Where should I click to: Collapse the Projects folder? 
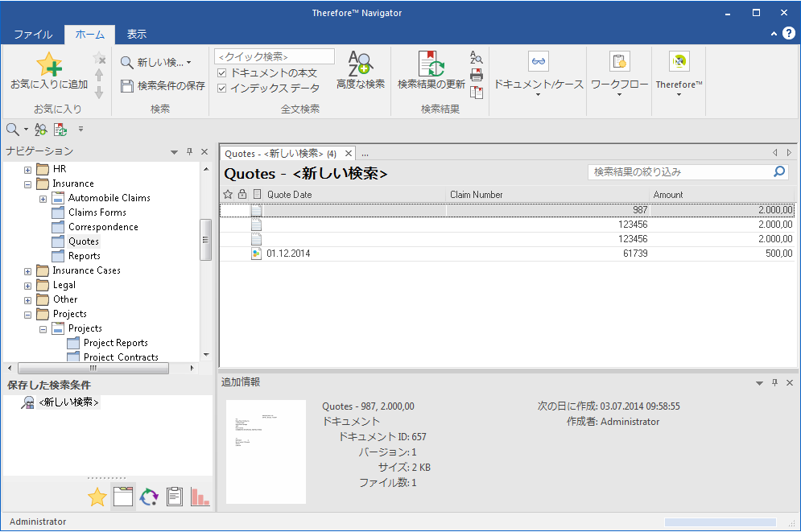click(x=27, y=315)
